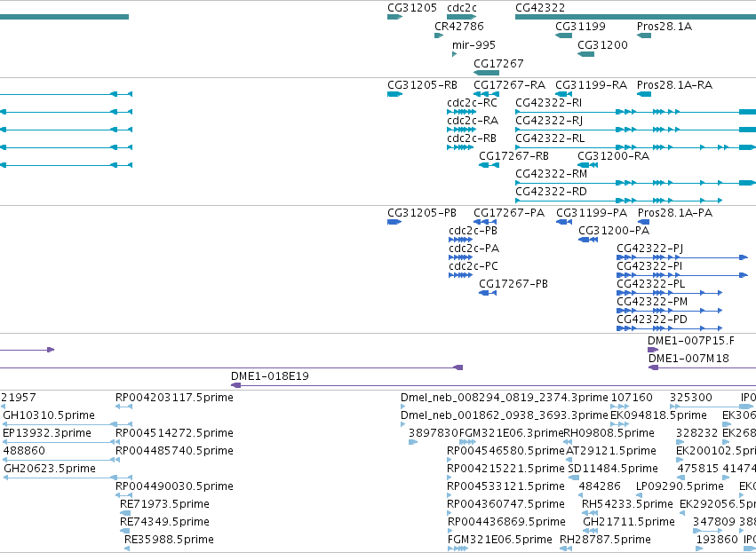756x553 pixels.
Task: Select transcript label CG17267-RA
Action: (x=510, y=85)
